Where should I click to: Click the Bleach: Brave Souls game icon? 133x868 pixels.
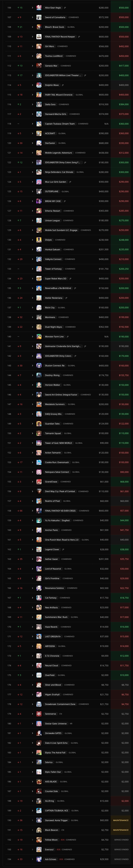[39, 27]
